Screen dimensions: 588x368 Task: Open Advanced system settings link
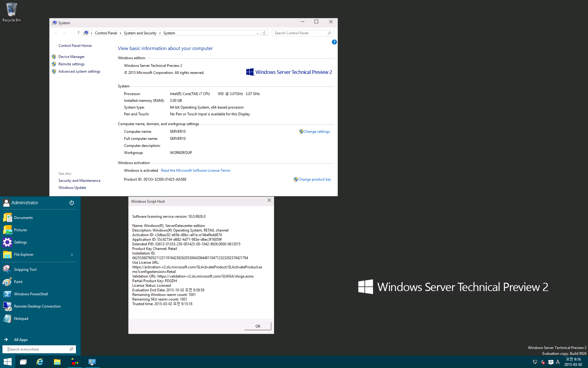(79, 71)
